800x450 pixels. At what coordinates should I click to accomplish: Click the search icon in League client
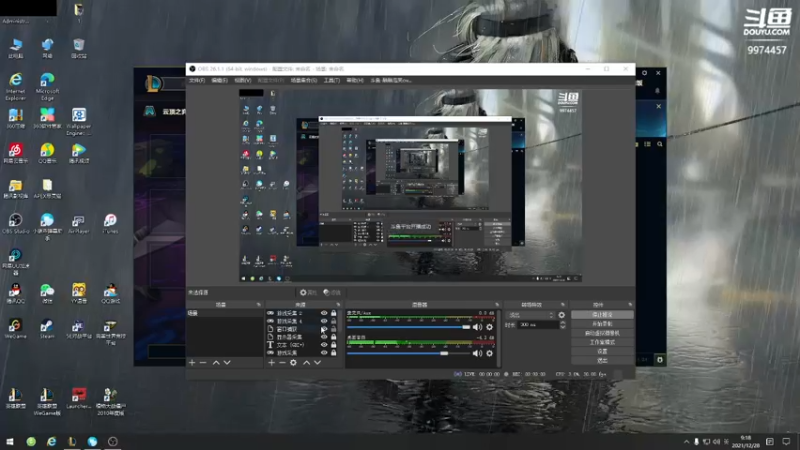point(660,144)
